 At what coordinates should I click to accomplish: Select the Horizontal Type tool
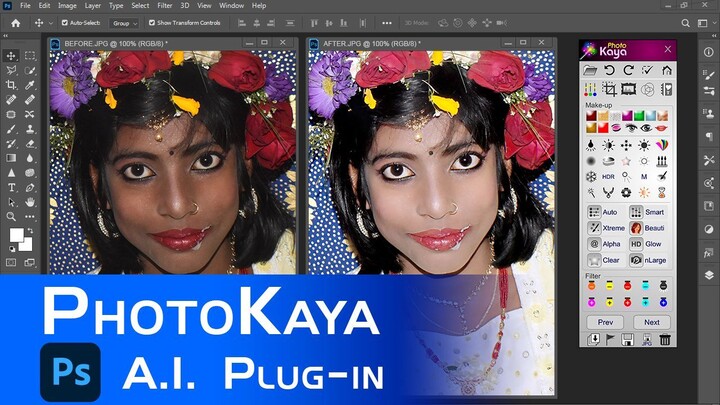pyautogui.click(x=11, y=187)
